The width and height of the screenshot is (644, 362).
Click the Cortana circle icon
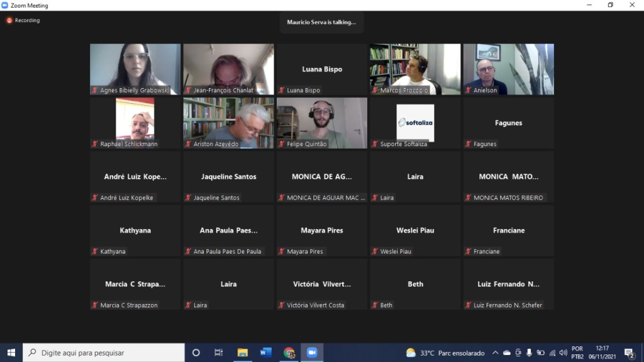(196, 353)
